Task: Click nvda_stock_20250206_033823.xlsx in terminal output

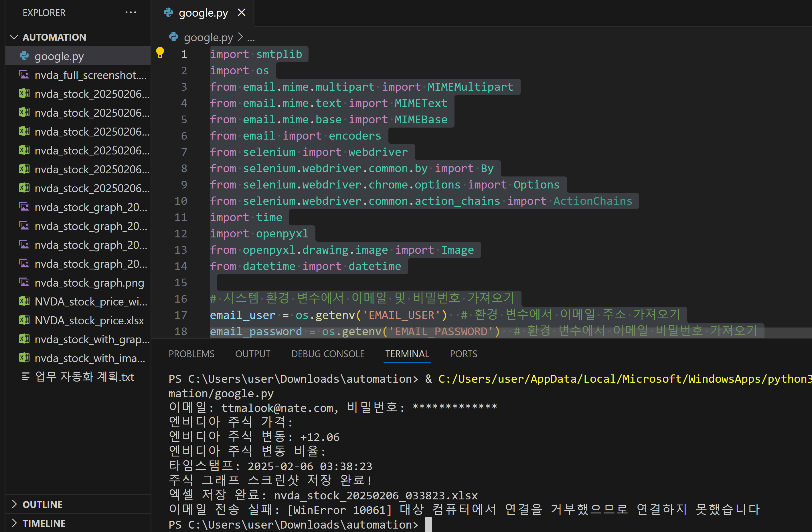Action: tap(376, 495)
